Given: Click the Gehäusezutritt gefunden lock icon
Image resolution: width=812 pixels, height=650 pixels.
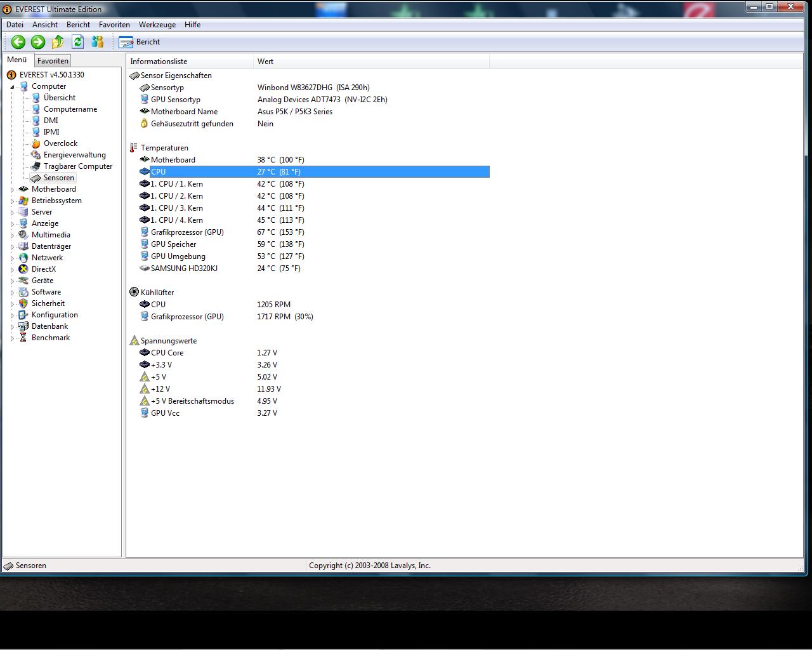Looking at the screenshot, I should [x=144, y=124].
